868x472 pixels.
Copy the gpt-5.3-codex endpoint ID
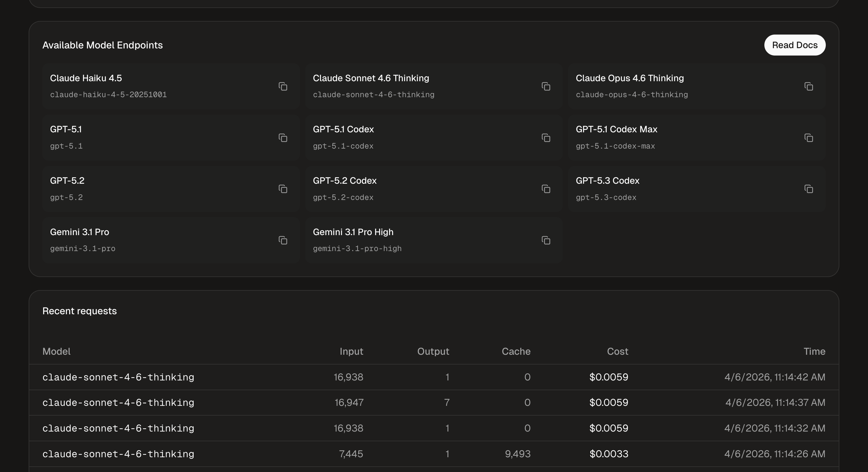click(x=809, y=189)
